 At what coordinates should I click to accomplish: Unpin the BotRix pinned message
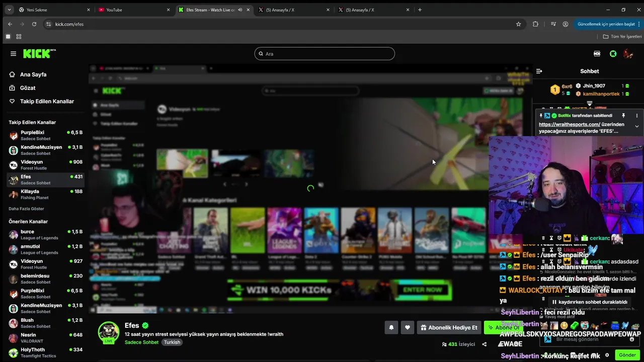[623, 116]
